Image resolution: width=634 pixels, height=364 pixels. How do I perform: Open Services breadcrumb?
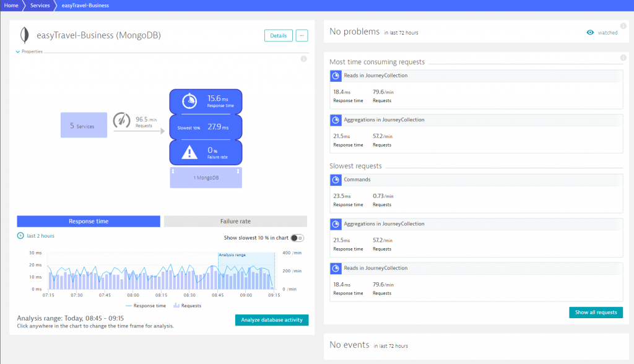40,5
